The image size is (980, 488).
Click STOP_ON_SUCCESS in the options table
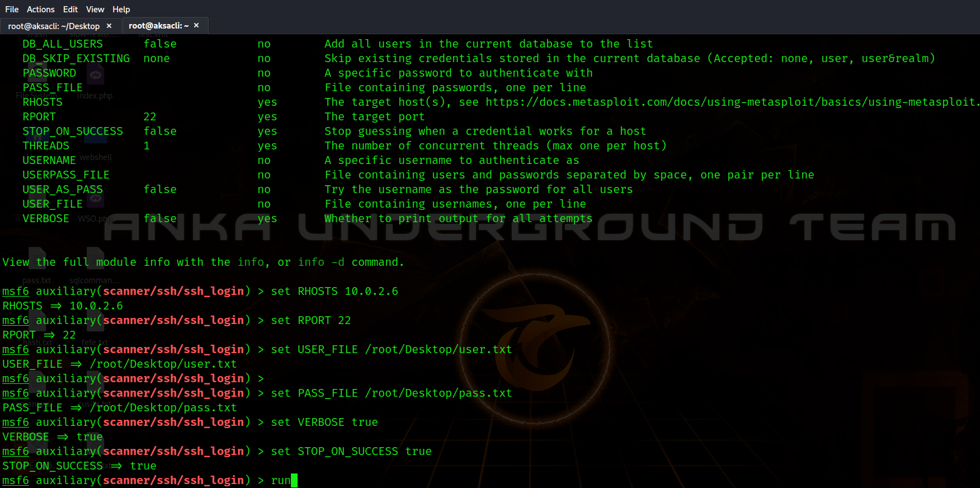[73, 131]
